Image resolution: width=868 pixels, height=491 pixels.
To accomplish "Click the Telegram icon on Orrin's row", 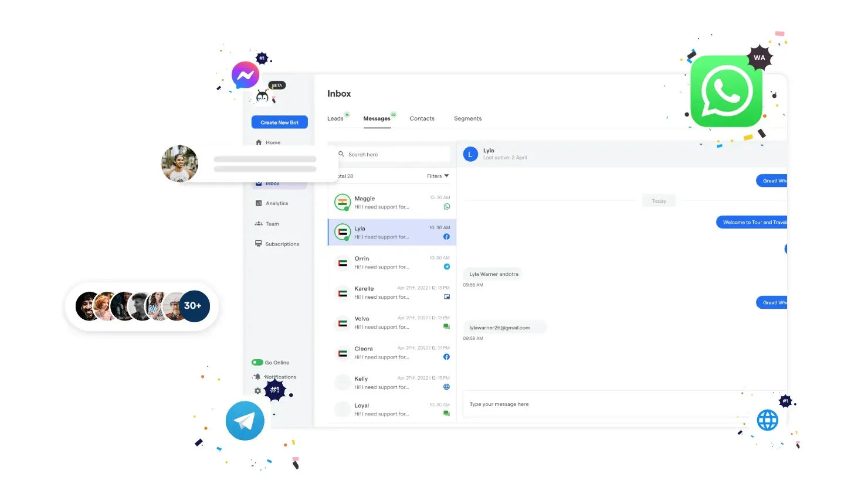I will 447,267.
